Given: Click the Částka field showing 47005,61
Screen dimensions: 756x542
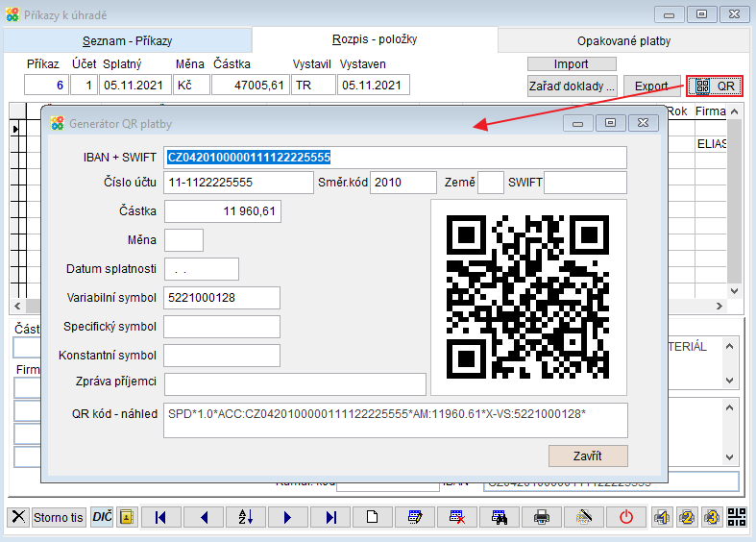Looking at the screenshot, I should click(250, 85).
